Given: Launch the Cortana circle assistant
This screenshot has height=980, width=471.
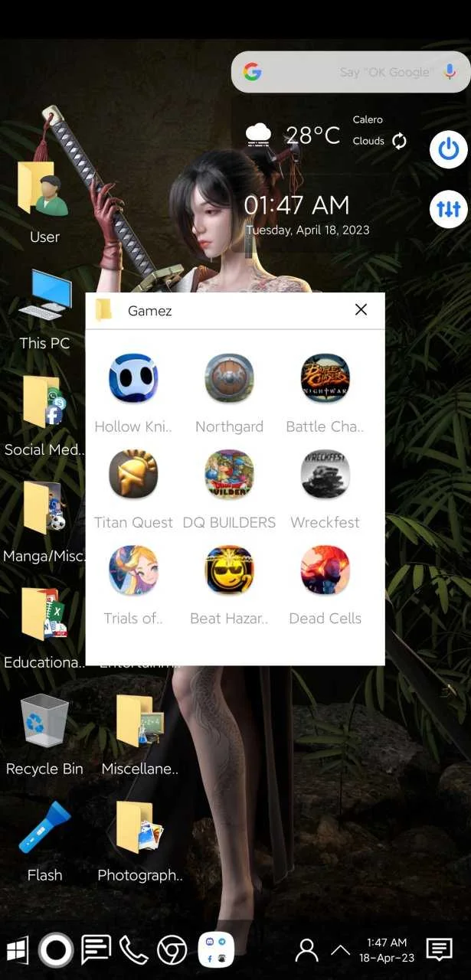Looking at the screenshot, I should [55, 950].
